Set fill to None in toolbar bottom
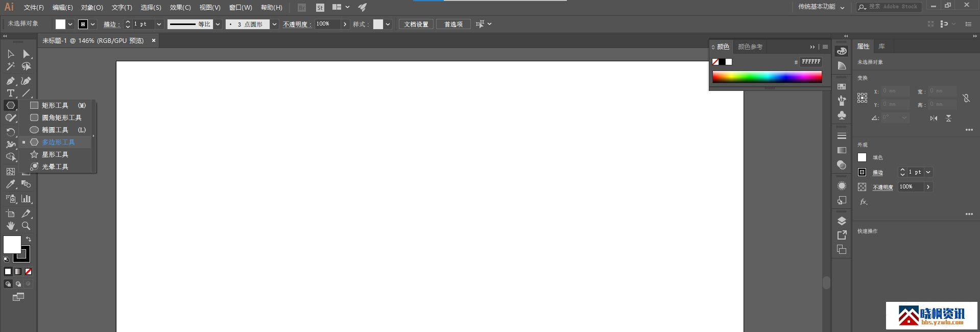The height and width of the screenshot is (332, 980). (x=29, y=272)
